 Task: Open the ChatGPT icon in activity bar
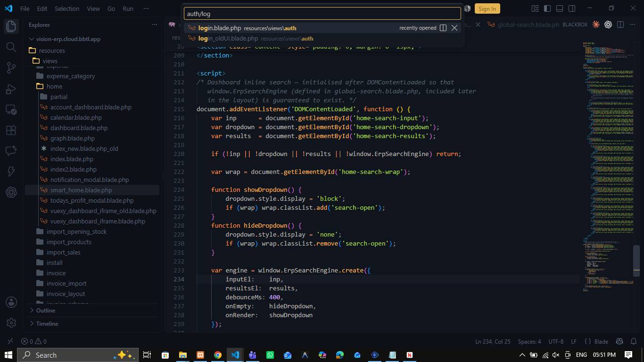coord(11,192)
